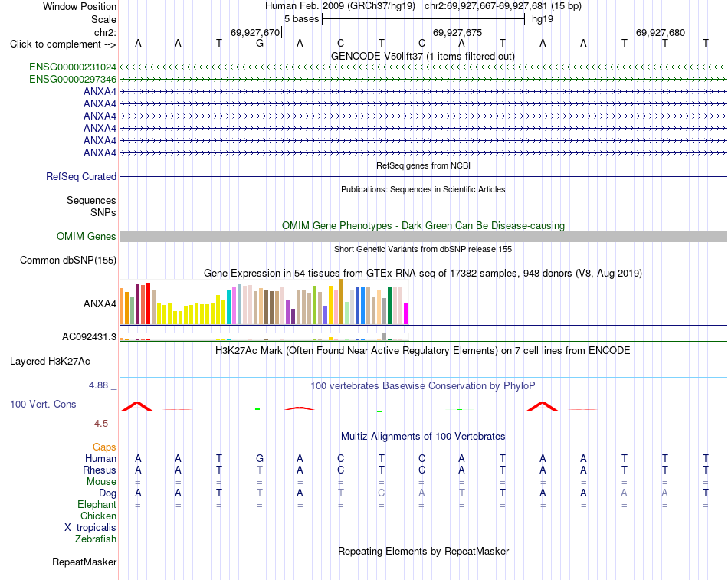728x580 pixels.
Task: Click the 69,927,670 coordinate marker
Action: pyautogui.click(x=255, y=32)
